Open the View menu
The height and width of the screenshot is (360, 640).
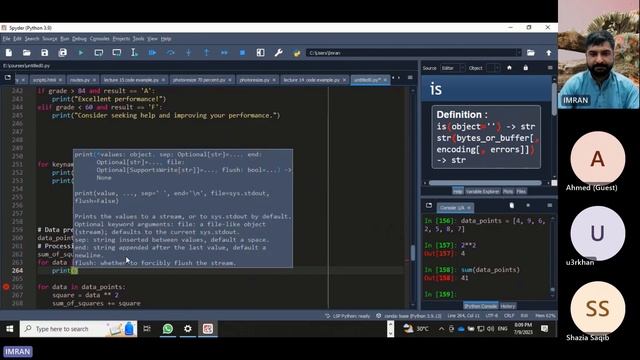152,39
